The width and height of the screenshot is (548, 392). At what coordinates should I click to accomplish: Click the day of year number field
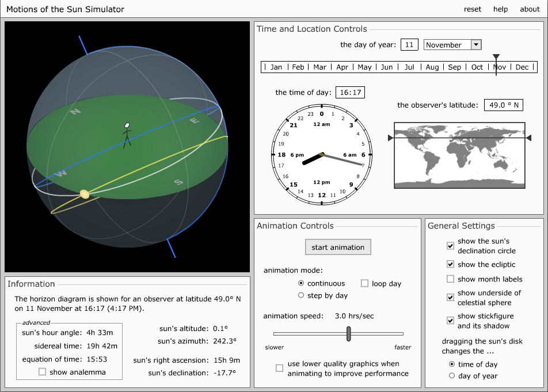409,45
